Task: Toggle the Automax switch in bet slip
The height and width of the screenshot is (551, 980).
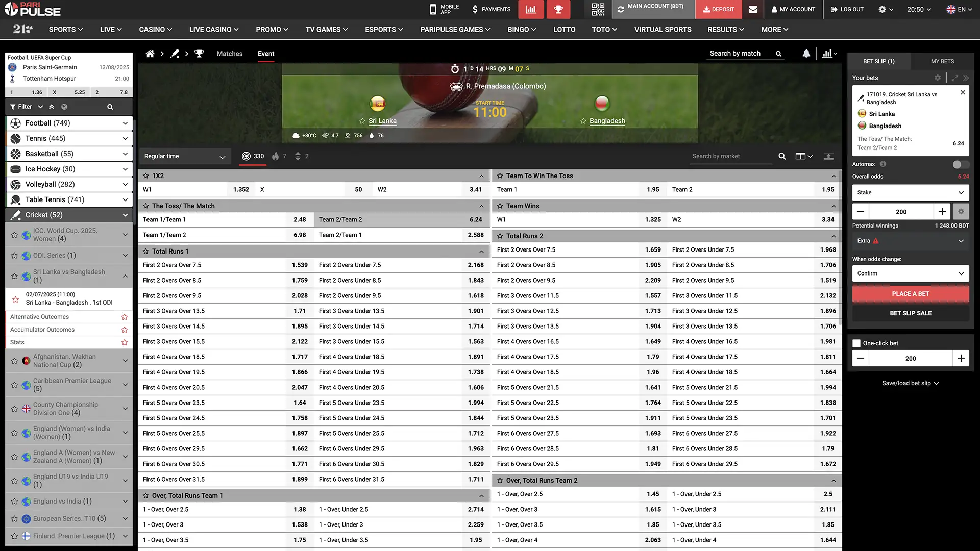Action: [x=960, y=164]
